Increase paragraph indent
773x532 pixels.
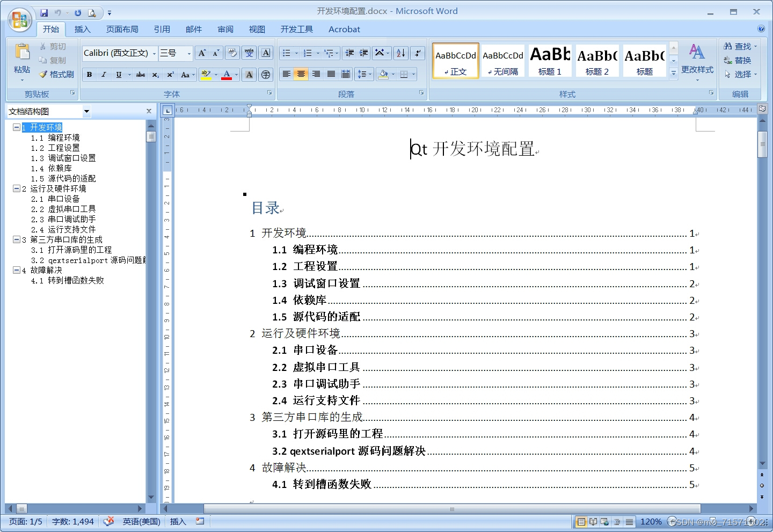363,53
